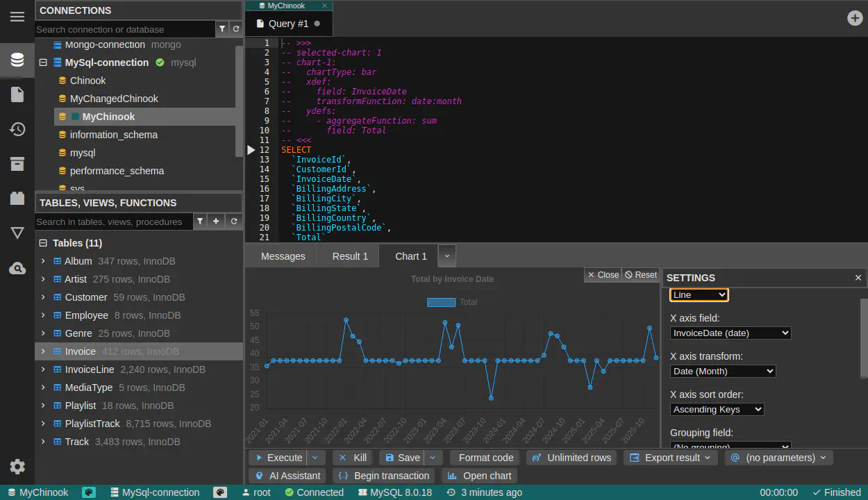Click the filter icon in tables search
868x500 pixels.
(x=200, y=222)
